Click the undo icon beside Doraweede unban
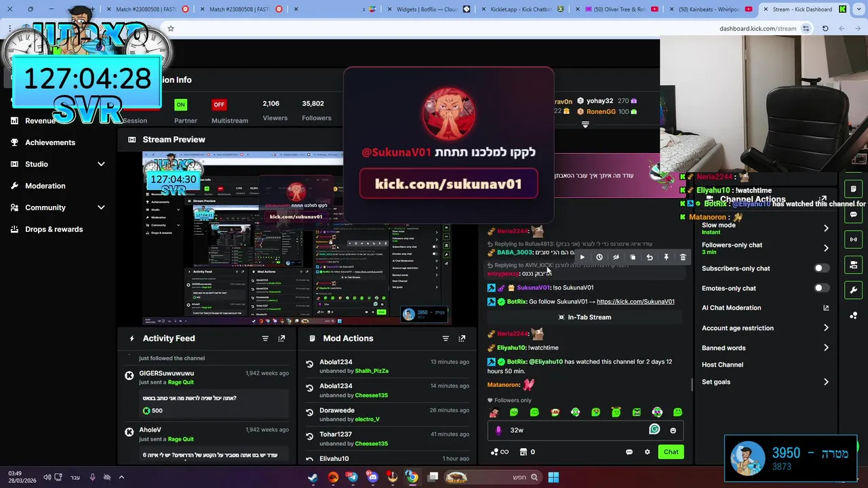This screenshot has height=488, width=868. [309, 412]
